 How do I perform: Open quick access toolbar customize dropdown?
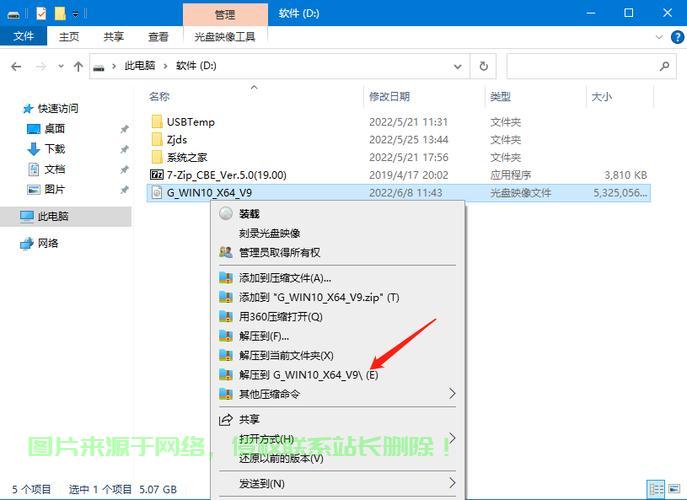click(75, 14)
